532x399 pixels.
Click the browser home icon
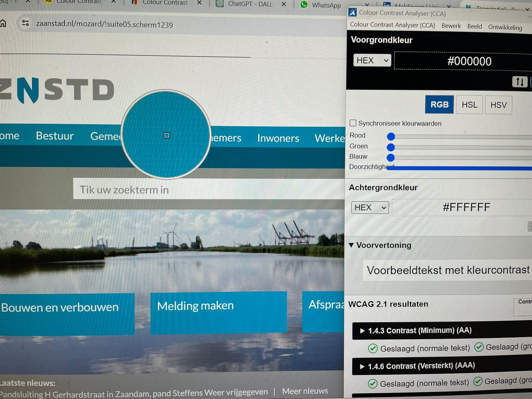click(x=3, y=23)
